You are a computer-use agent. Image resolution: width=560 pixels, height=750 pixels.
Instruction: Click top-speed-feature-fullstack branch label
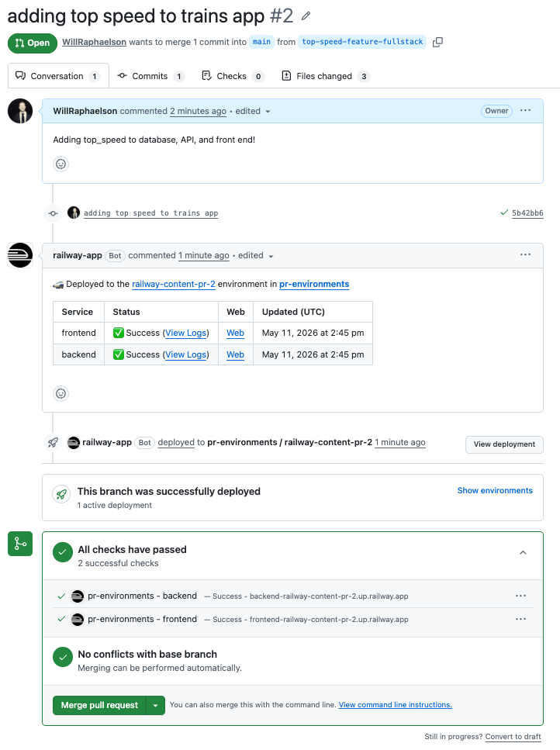pyautogui.click(x=362, y=42)
